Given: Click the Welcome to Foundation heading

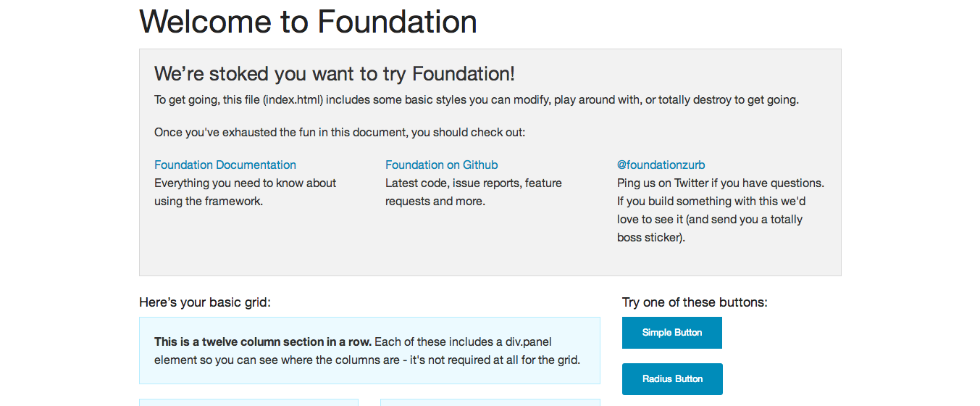Looking at the screenshot, I should [308, 22].
